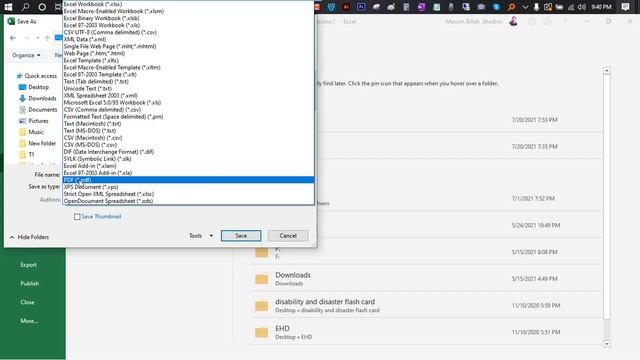This screenshot has height=360, width=640.
Task: Choose DIF (Data Interchange Format) type
Action: point(188,151)
